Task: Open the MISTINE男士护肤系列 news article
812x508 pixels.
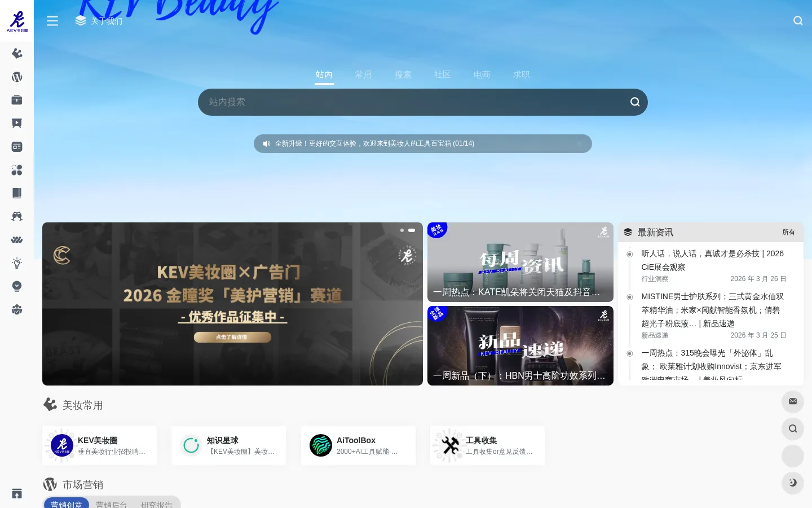Action: [x=712, y=310]
